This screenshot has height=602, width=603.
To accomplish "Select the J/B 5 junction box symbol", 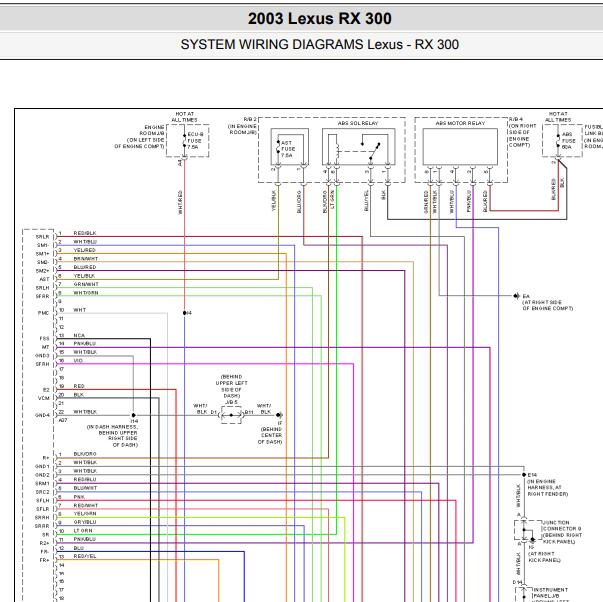I will coord(231,415).
